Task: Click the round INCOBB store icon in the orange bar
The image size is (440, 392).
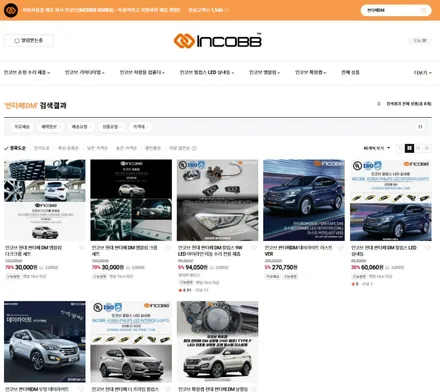Action: coord(11,10)
